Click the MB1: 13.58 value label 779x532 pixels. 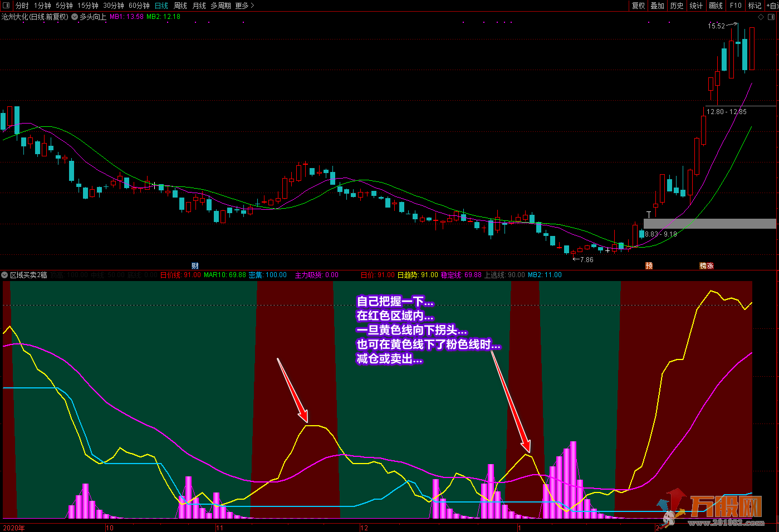tap(126, 17)
